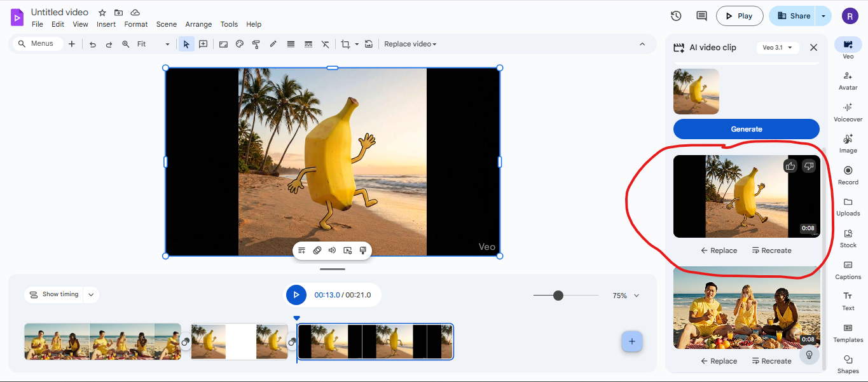Open the Templates sidebar panel
The image size is (868, 382).
(x=848, y=332)
